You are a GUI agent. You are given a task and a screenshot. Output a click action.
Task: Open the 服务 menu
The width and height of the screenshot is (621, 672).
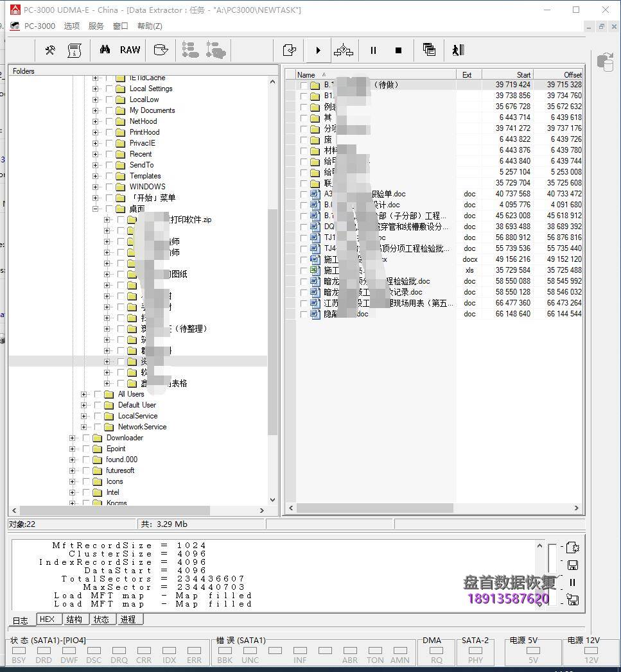coord(96,26)
